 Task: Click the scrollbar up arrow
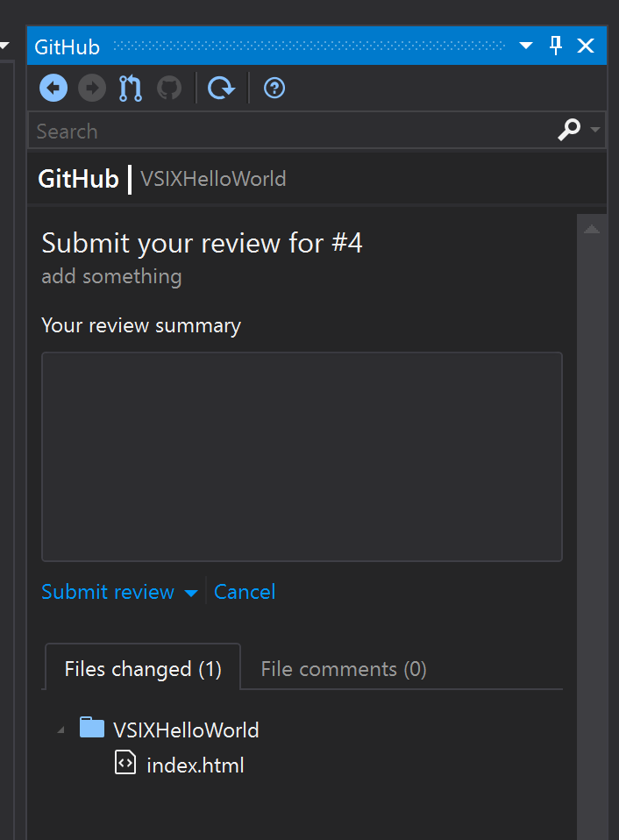coord(592,229)
